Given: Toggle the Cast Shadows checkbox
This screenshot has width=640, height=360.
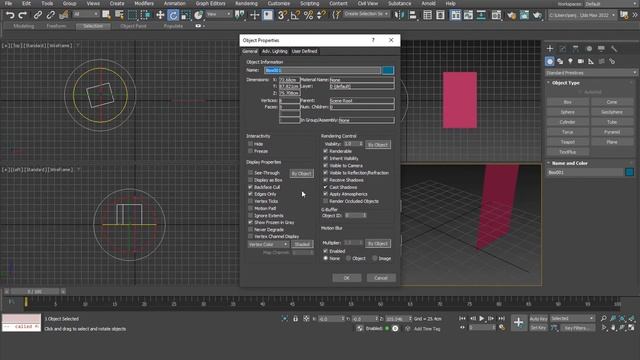Looking at the screenshot, I should (x=325, y=187).
